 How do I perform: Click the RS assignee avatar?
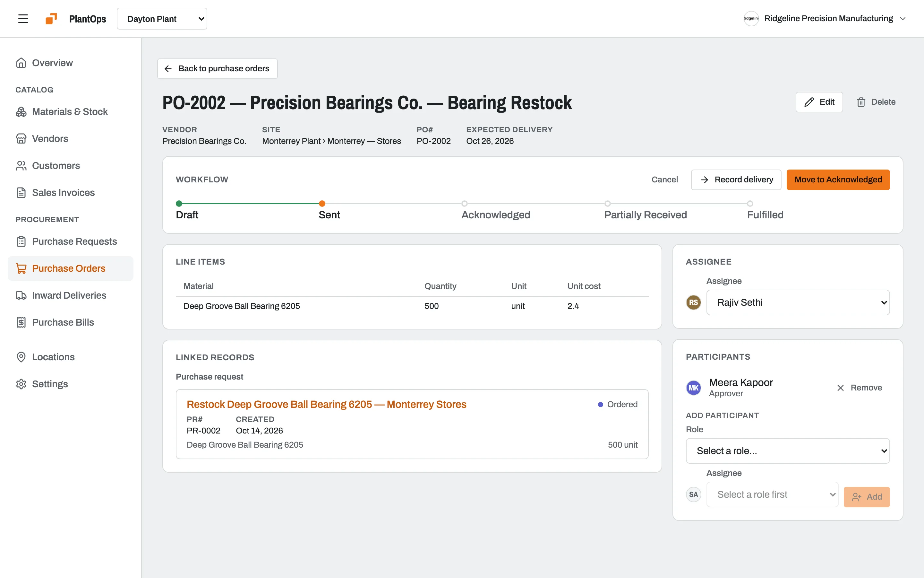[693, 302]
